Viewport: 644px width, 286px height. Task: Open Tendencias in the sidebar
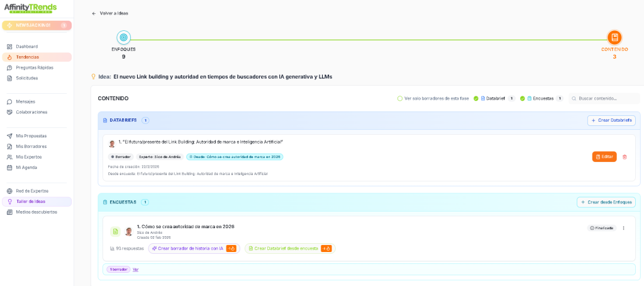[x=27, y=57]
